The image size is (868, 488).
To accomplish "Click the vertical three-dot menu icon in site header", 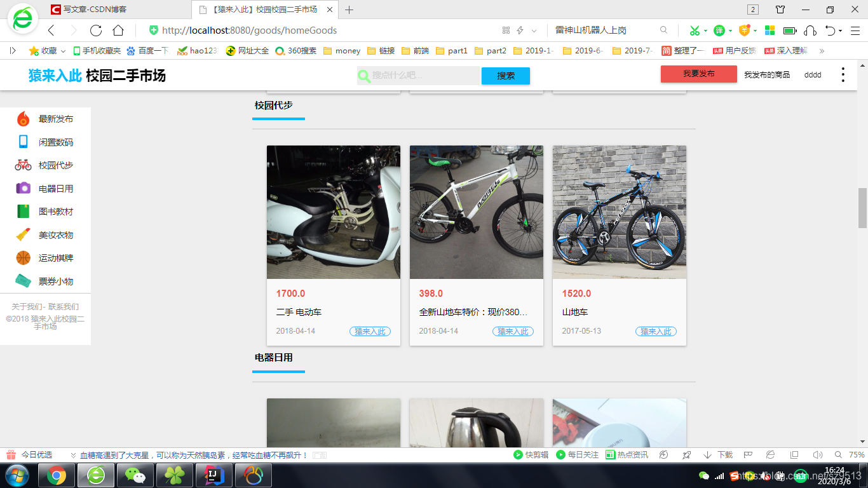I will (x=843, y=75).
